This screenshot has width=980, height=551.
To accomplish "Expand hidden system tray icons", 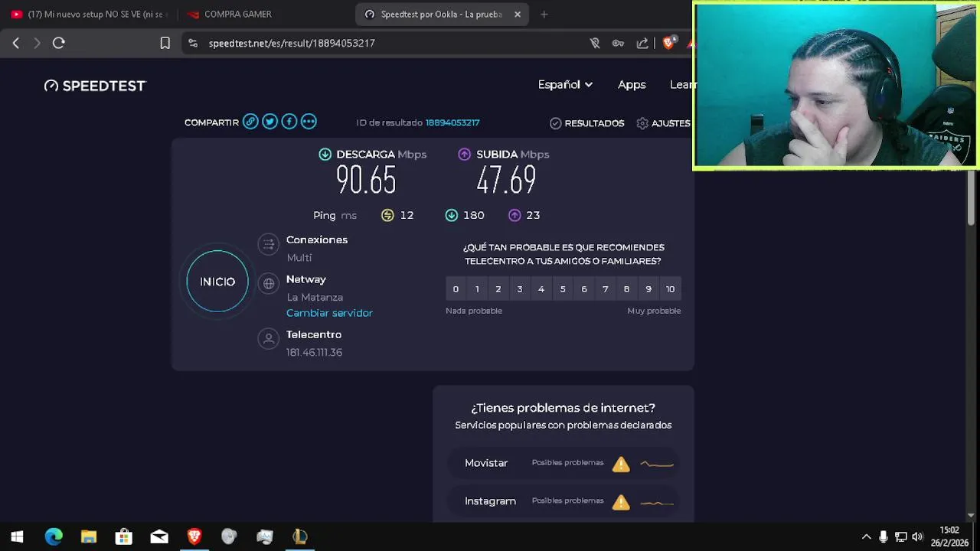I will coord(866,536).
